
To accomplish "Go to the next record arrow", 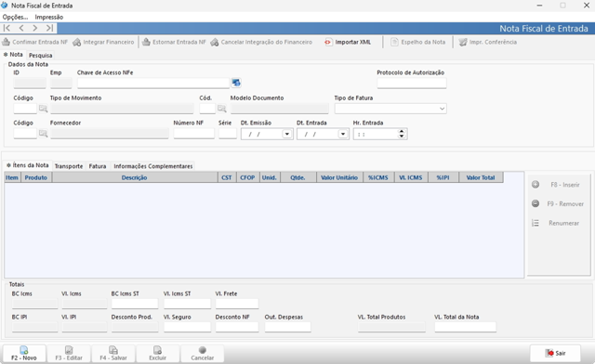I will (x=35, y=28).
